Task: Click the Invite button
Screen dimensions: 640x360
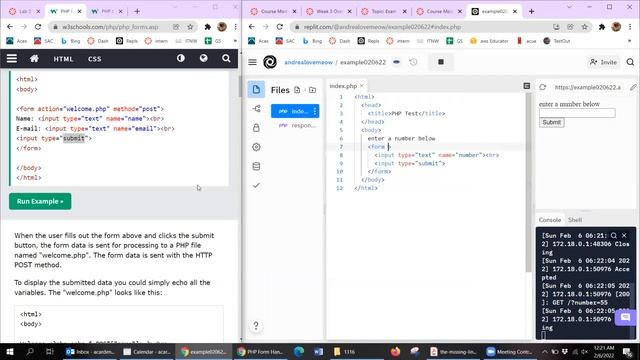Action: tap(603, 62)
